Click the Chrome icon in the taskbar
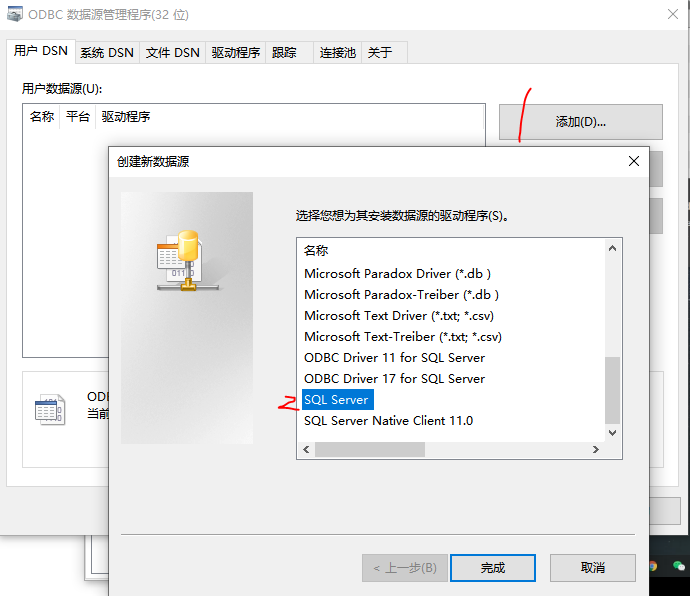 pyautogui.click(x=653, y=566)
